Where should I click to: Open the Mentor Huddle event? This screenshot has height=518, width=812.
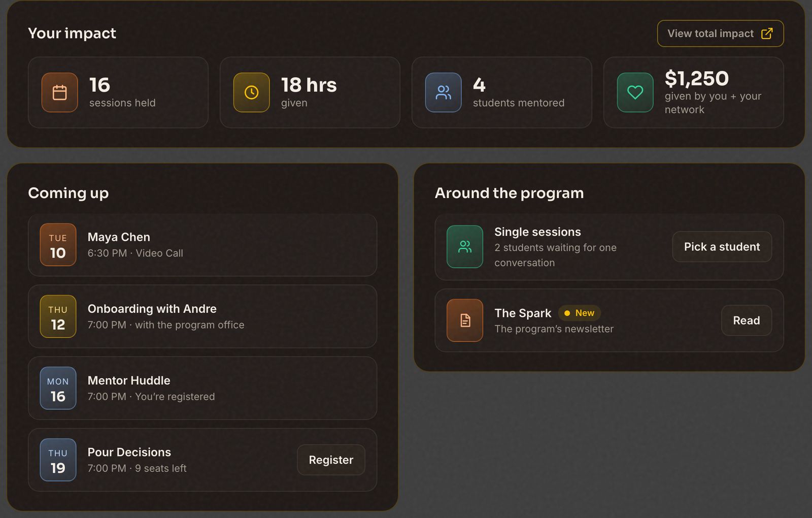[x=202, y=388]
